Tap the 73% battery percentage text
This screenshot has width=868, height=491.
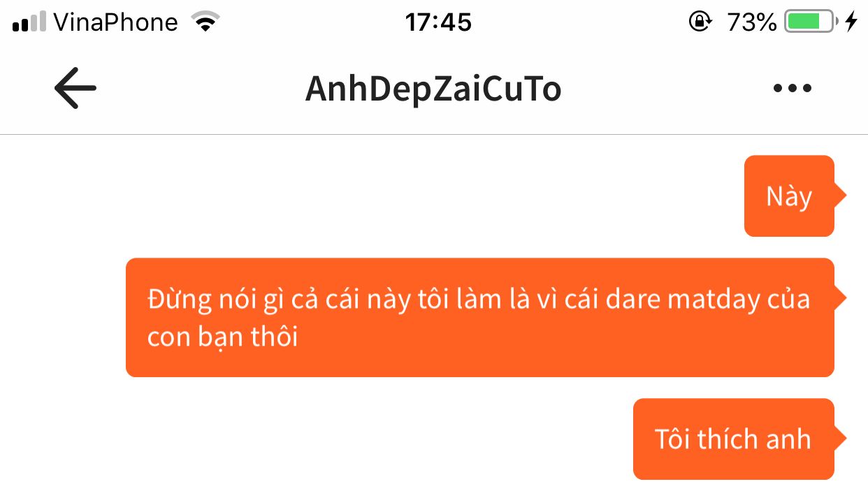coord(751,22)
